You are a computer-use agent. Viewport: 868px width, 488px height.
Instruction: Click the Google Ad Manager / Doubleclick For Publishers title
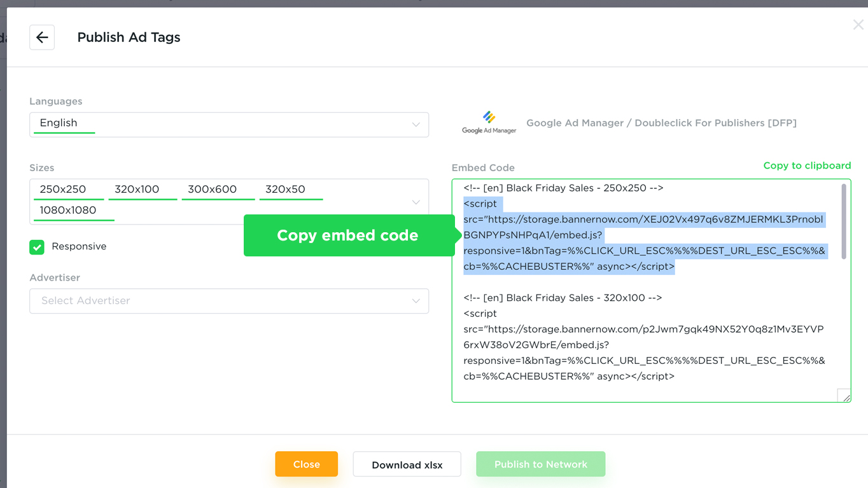pyautogui.click(x=661, y=123)
